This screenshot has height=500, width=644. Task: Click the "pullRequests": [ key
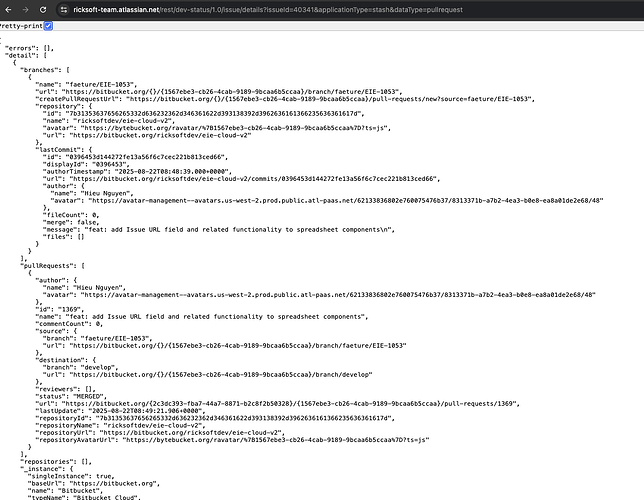[52, 266]
